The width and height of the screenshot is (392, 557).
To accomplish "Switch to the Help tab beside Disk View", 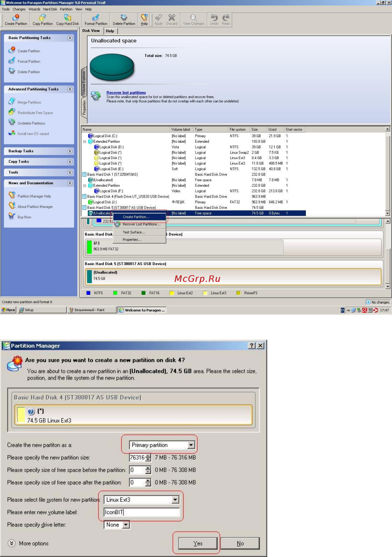I will click(110, 31).
